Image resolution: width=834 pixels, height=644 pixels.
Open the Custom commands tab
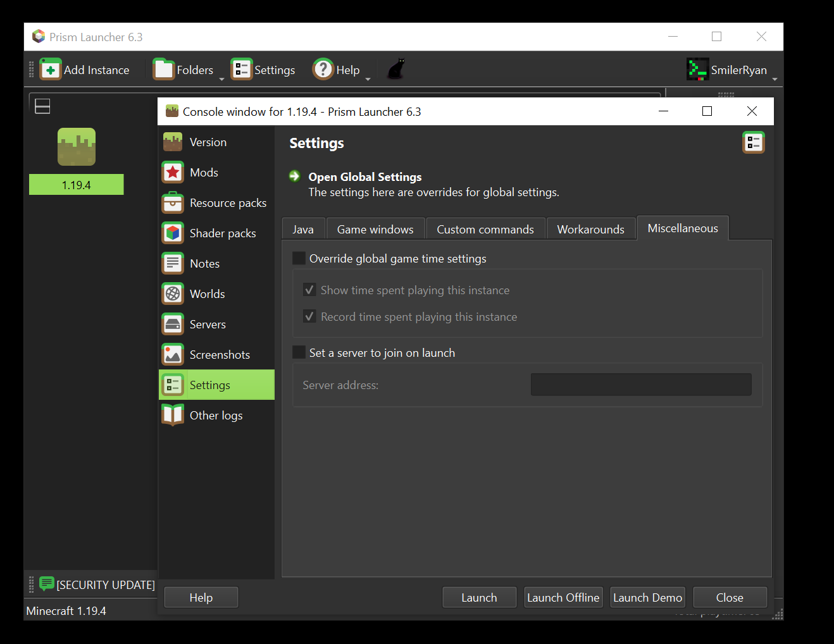(x=485, y=228)
